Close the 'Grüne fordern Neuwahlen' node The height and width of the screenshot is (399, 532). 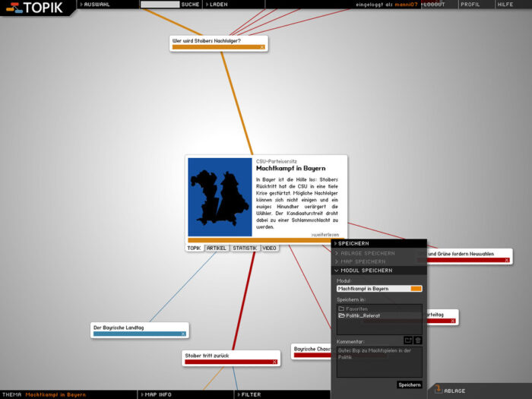[505, 260]
